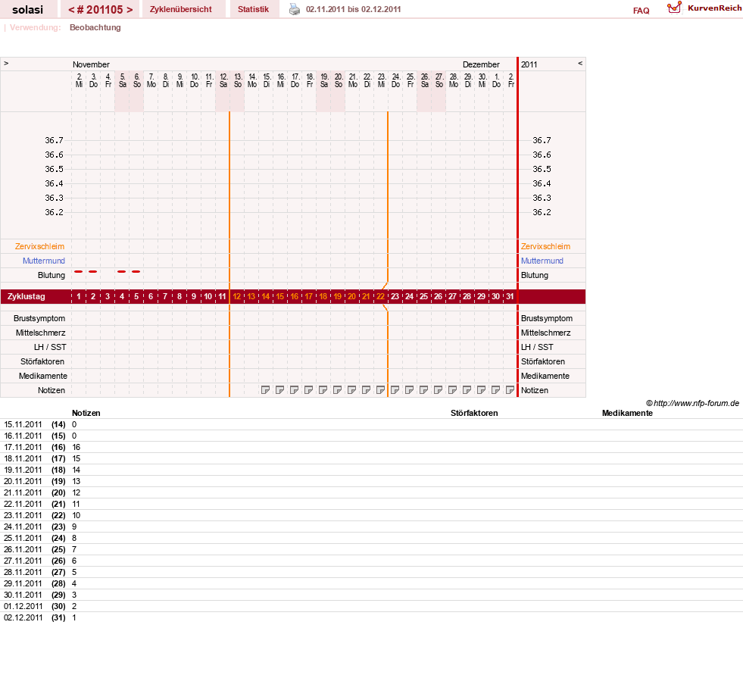Select cycle day 12 in Zyklustag row
Screen dimensions: 743x700
tap(236, 297)
